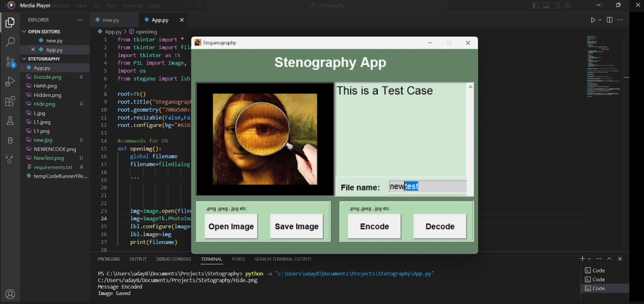Split the editor to the right
The image size is (644, 304).
tap(609, 20)
